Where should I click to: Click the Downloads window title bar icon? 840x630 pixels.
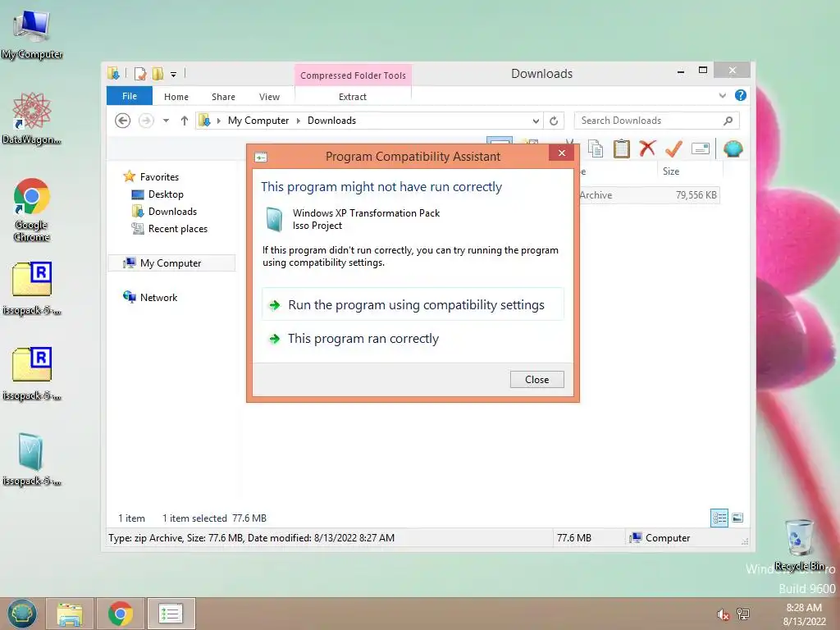coord(113,73)
